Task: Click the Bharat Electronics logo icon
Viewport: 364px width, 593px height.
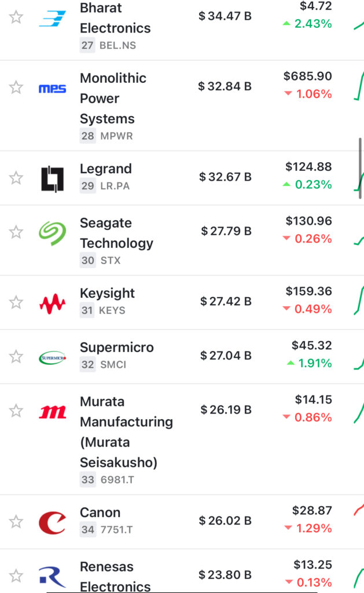Action: pyautogui.click(x=52, y=17)
